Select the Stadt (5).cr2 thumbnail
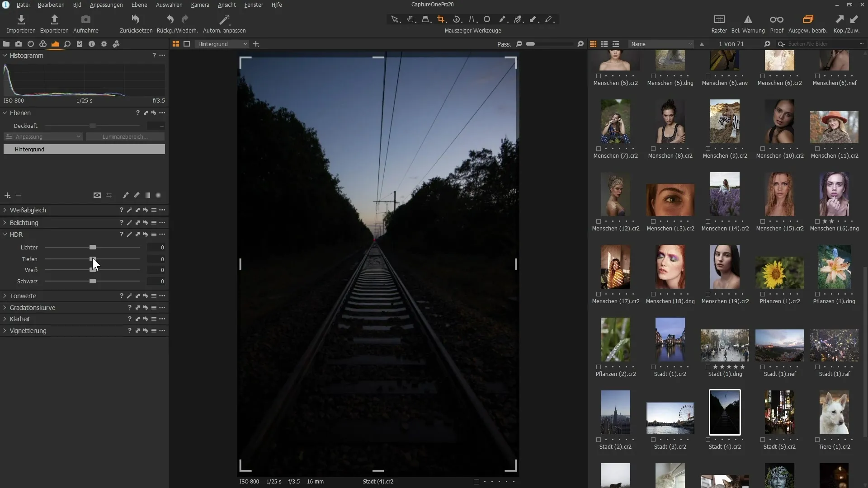The image size is (868, 488). (779, 412)
